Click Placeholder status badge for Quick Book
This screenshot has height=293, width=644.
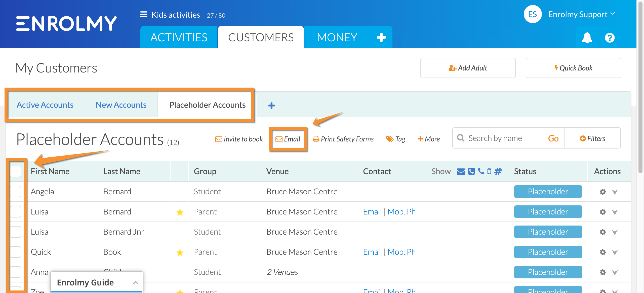pos(548,252)
